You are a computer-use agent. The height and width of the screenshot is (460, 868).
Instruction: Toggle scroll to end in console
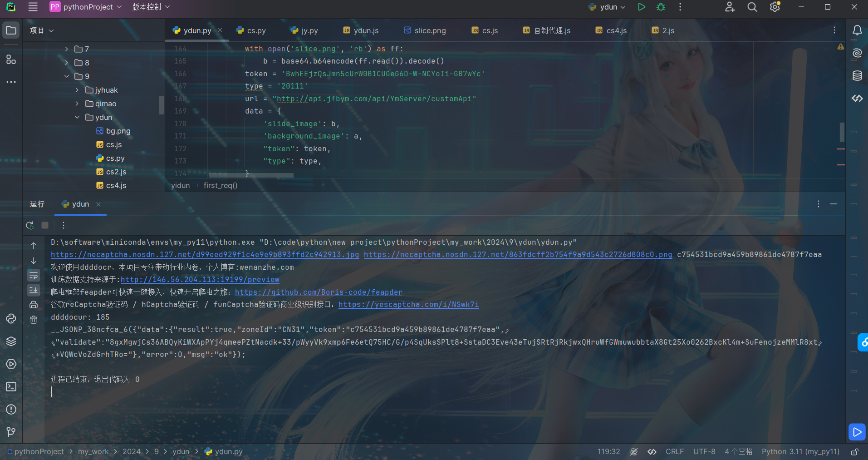point(34,290)
